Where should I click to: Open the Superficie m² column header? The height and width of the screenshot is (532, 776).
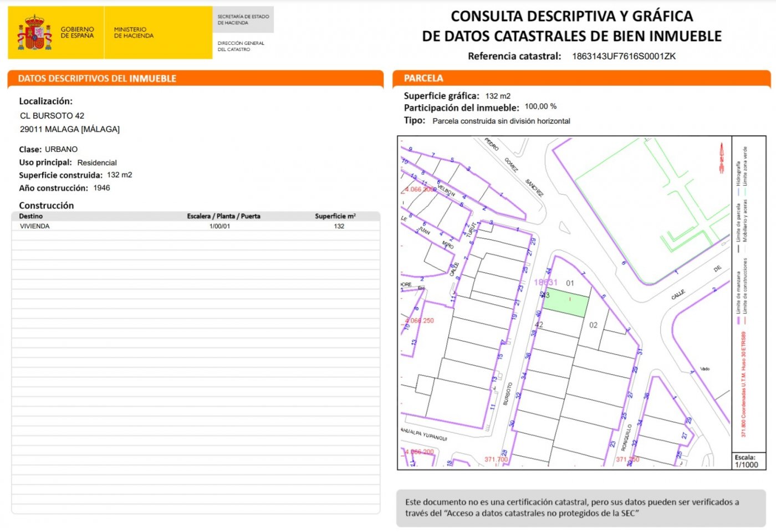335,216
